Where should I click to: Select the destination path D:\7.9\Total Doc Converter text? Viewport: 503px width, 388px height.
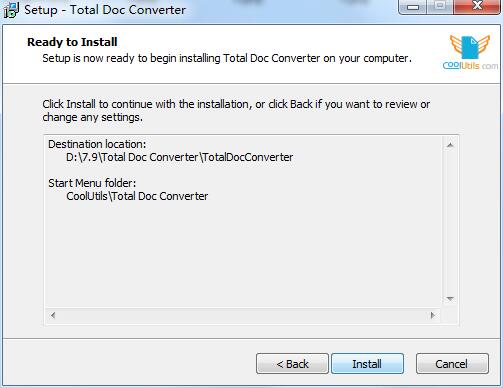180,157
